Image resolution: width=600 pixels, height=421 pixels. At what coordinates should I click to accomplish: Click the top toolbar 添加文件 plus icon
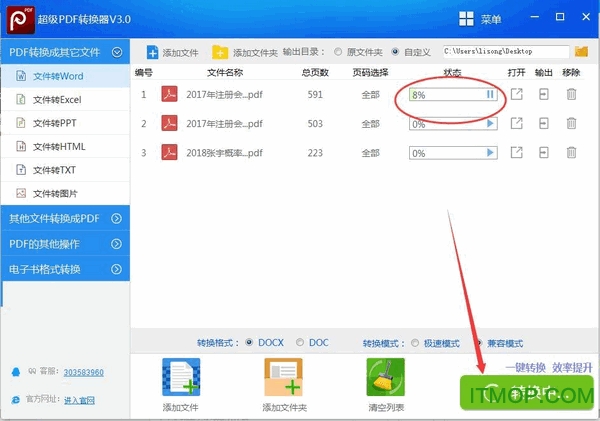tap(152, 52)
